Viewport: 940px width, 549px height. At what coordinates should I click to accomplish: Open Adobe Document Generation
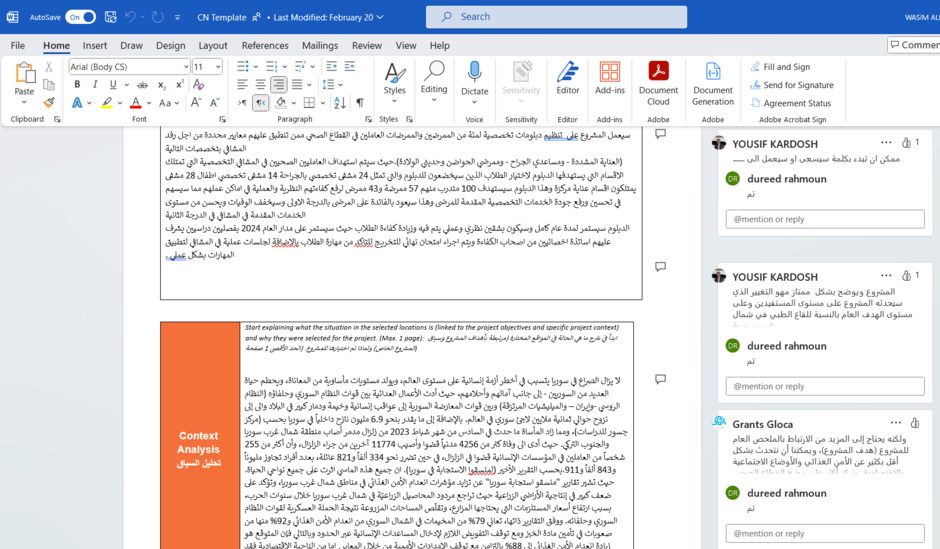coord(713,83)
